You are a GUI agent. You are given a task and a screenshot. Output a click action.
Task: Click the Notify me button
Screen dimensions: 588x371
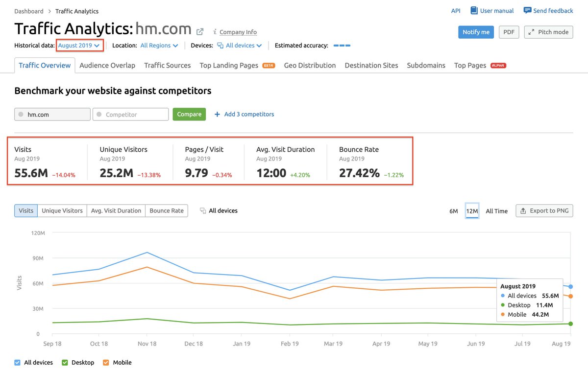coord(476,32)
